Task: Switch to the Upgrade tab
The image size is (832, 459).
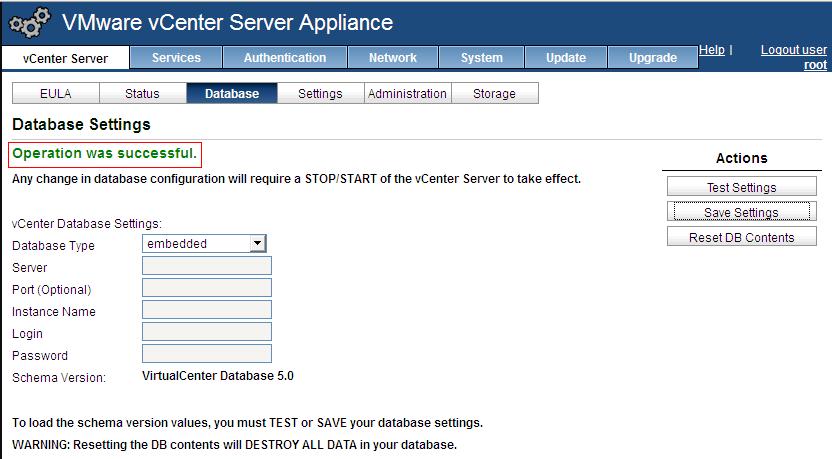Action: [x=653, y=57]
